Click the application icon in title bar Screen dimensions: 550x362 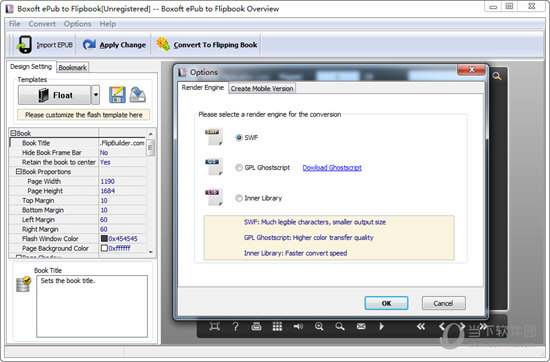(9, 9)
